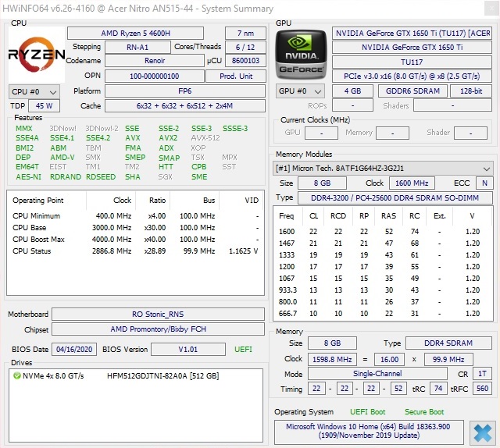The height and width of the screenshot is (448, 500).
Task: Select the 666.7 frequency timing row
Action: click(383, 314)
